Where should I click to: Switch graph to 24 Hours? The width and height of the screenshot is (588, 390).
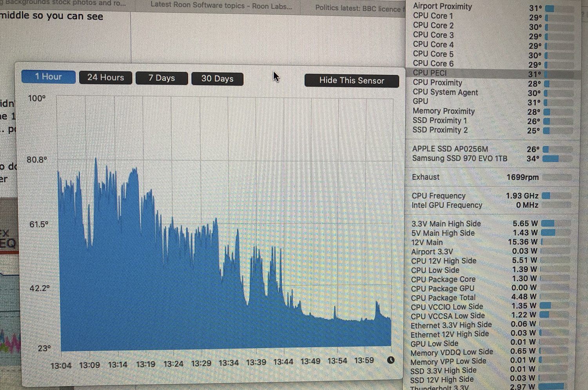click(x=105, y=78)
